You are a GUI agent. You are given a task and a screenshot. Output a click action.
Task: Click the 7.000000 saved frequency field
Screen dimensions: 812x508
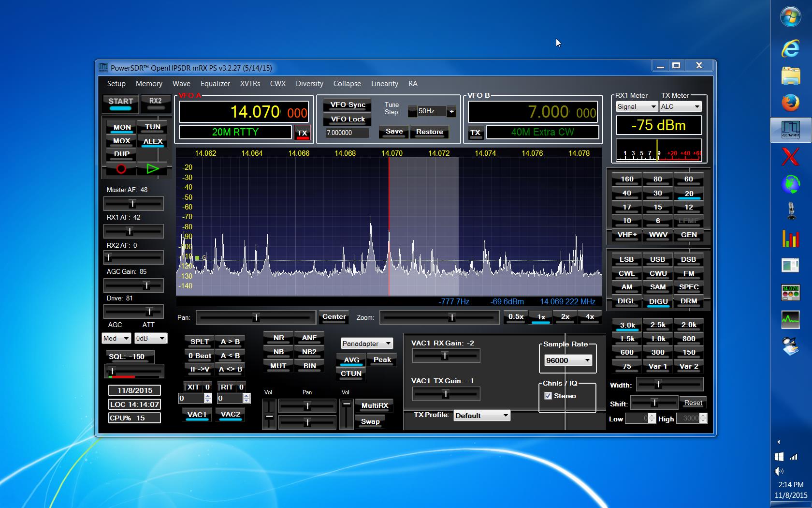347,133
